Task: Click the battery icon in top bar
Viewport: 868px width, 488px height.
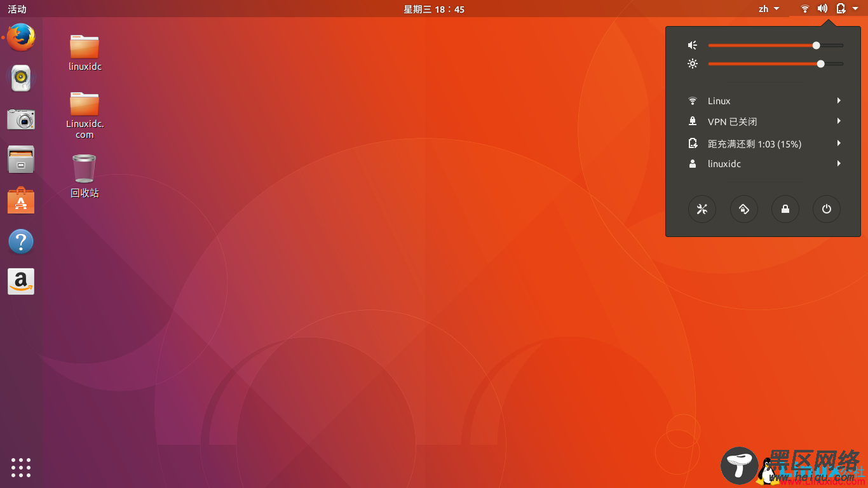Action: (841, 9)
